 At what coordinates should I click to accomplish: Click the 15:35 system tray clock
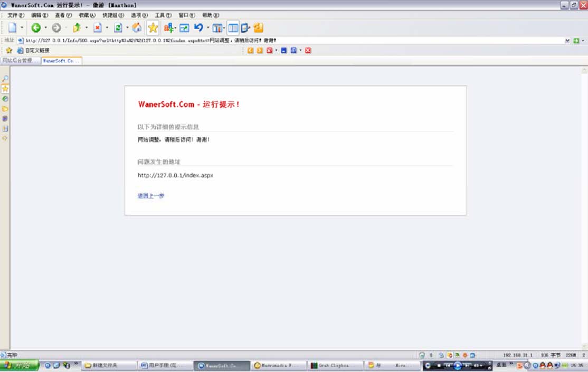(577, 365)
